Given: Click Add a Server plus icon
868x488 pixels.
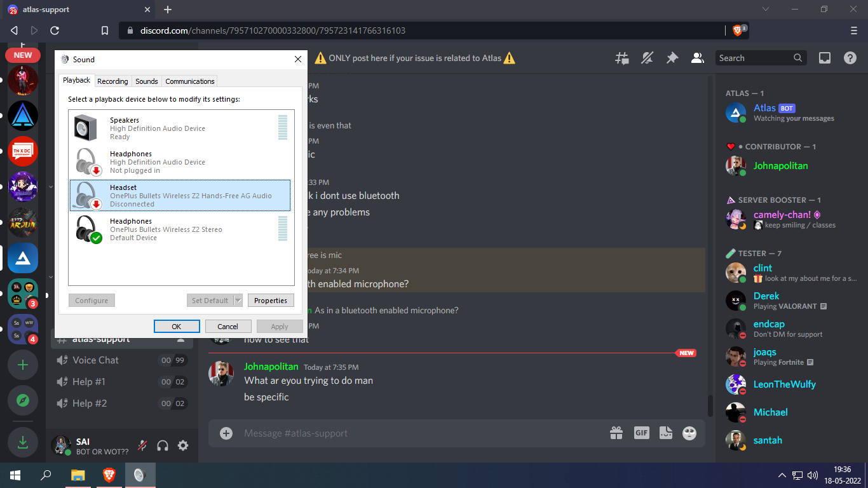Looking at the screenshot, I should (23, 365).
